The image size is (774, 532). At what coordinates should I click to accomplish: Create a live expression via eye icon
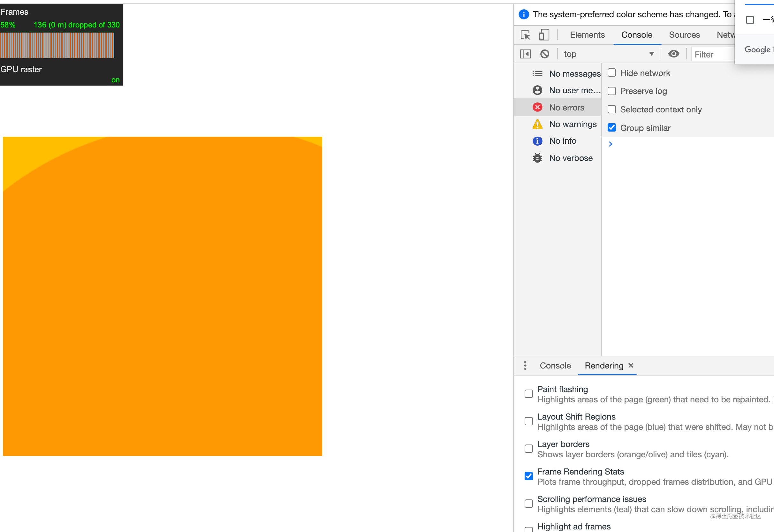point(674,54)
